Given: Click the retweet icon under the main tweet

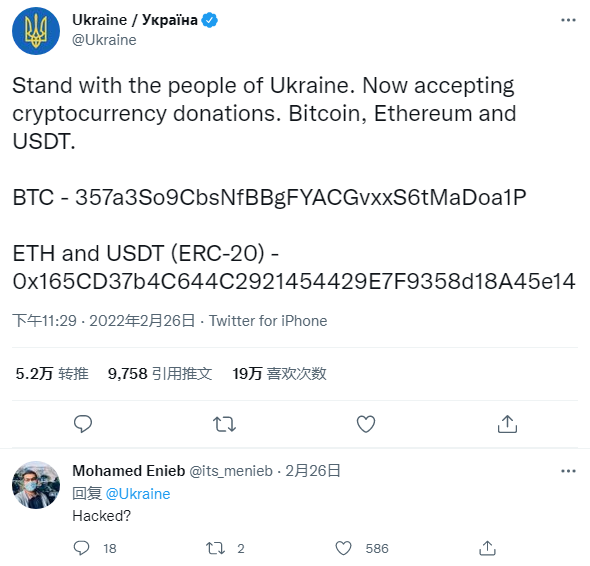Looking at the screenshot, I should click(224, 424).
